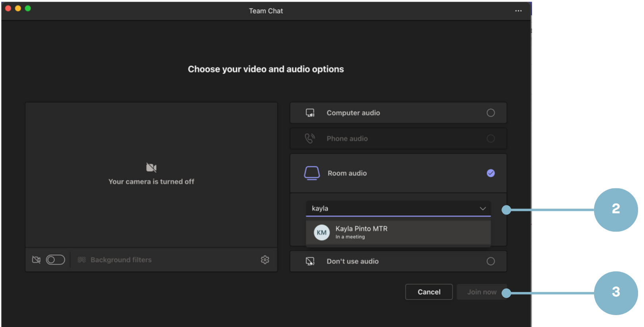
Task: Close the Team Chat window
Action: tap(8, 8)
